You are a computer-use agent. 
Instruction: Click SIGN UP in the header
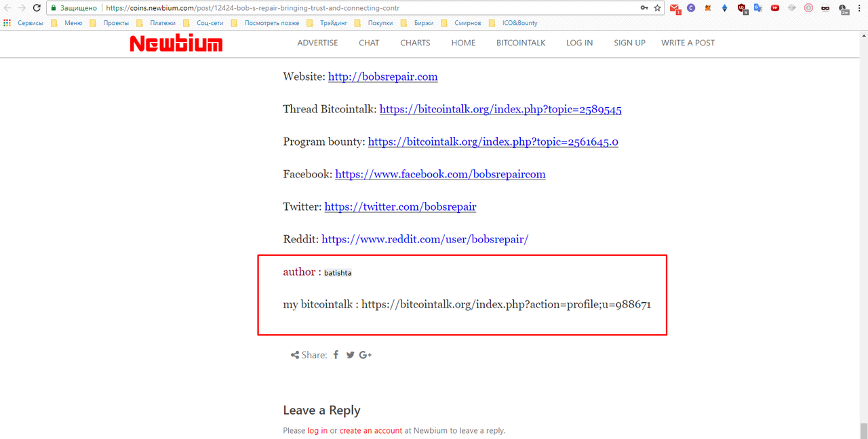tap(629, 43)
